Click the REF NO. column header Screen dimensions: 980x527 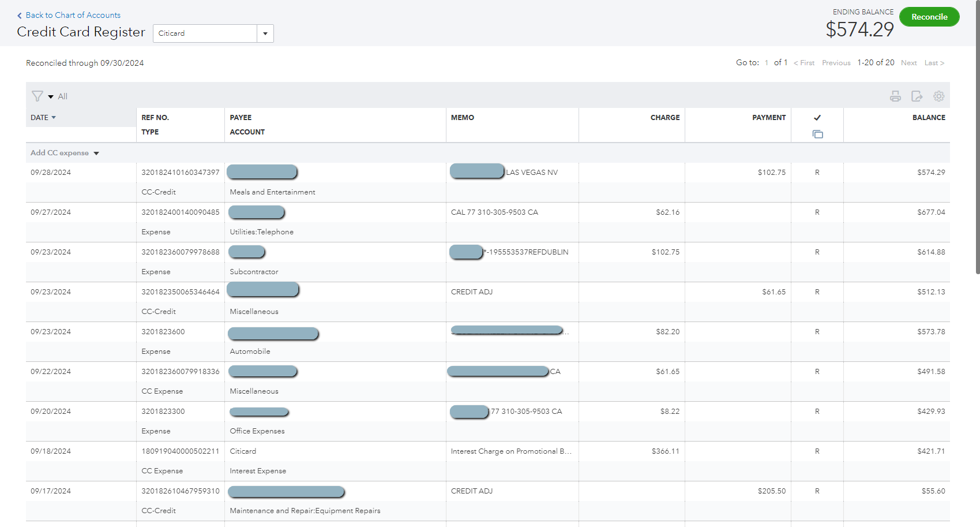155,118
